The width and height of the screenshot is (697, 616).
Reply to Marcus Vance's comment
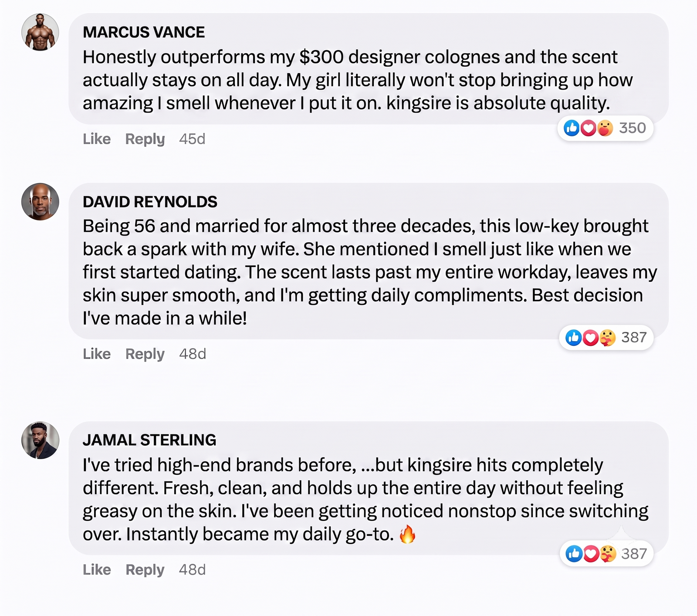pos(145,139)
